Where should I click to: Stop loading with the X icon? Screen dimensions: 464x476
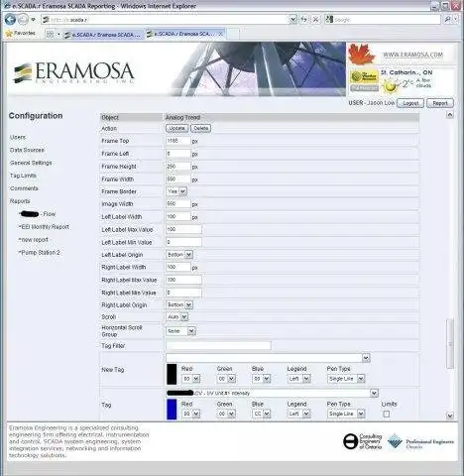pyautogui.click(x=315, y=20)
